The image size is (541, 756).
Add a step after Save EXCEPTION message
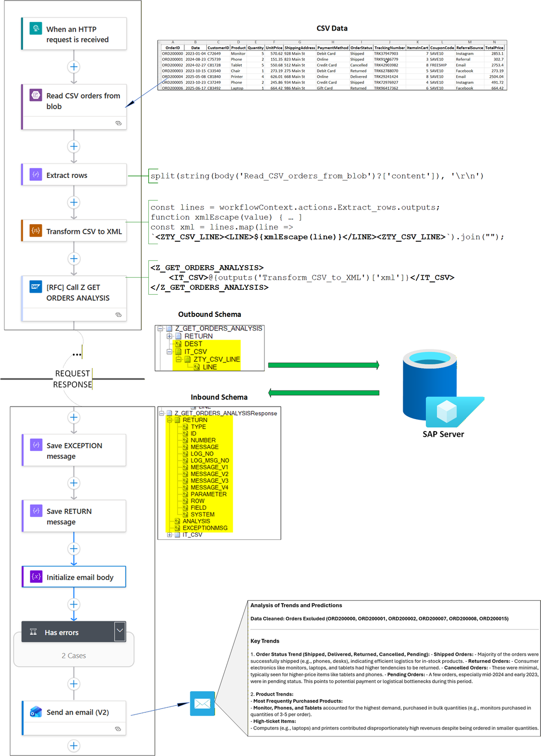point(74,483)
